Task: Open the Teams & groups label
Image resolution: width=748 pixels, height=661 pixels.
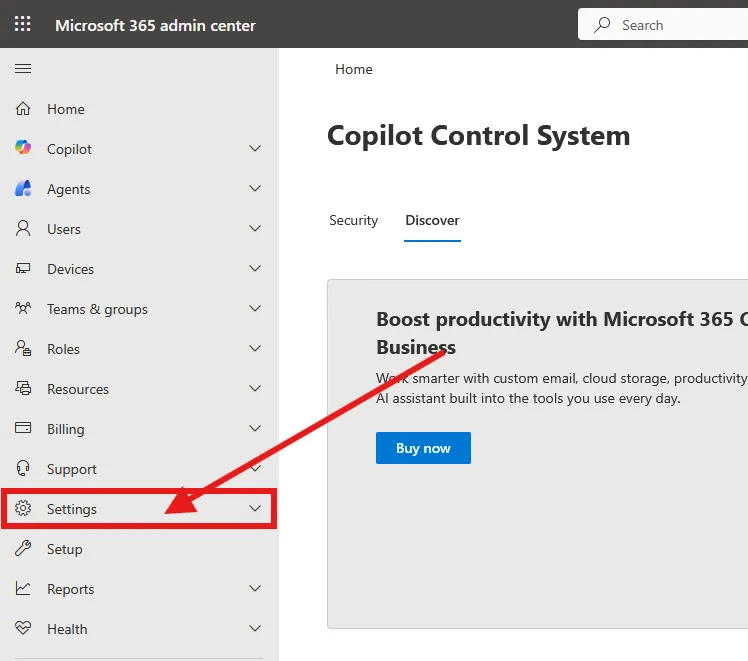Action: (x=97, y=310)
